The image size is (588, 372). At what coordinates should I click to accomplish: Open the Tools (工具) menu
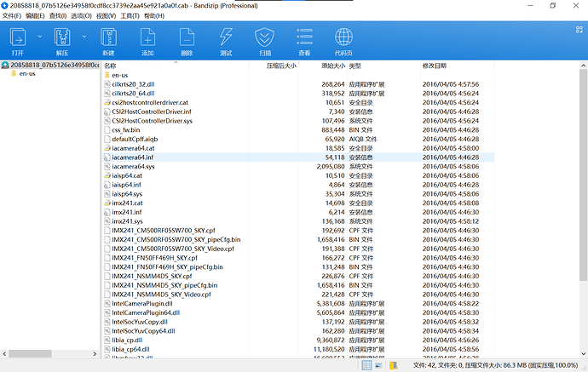click(130, 15)
